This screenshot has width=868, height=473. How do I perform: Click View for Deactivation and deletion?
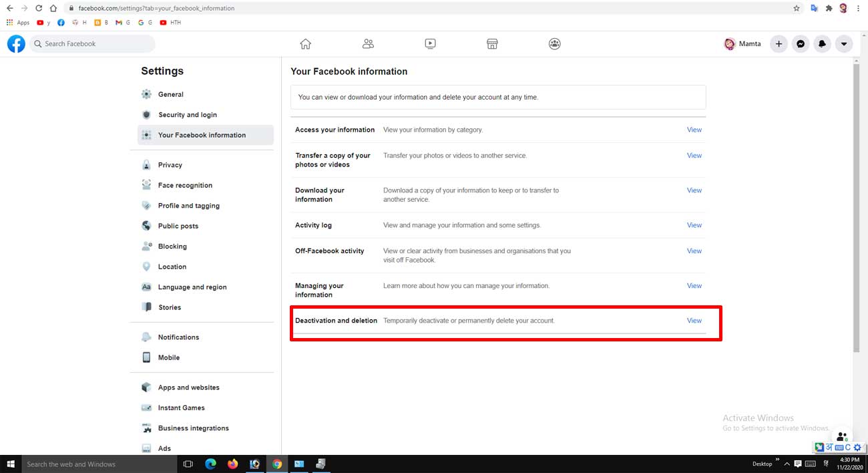694,321
